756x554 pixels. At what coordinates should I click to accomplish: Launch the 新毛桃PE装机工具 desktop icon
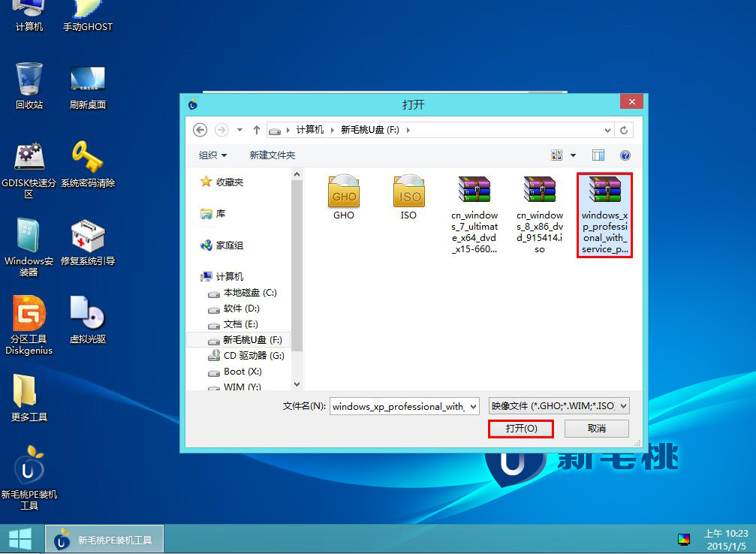tap(29, 478)
